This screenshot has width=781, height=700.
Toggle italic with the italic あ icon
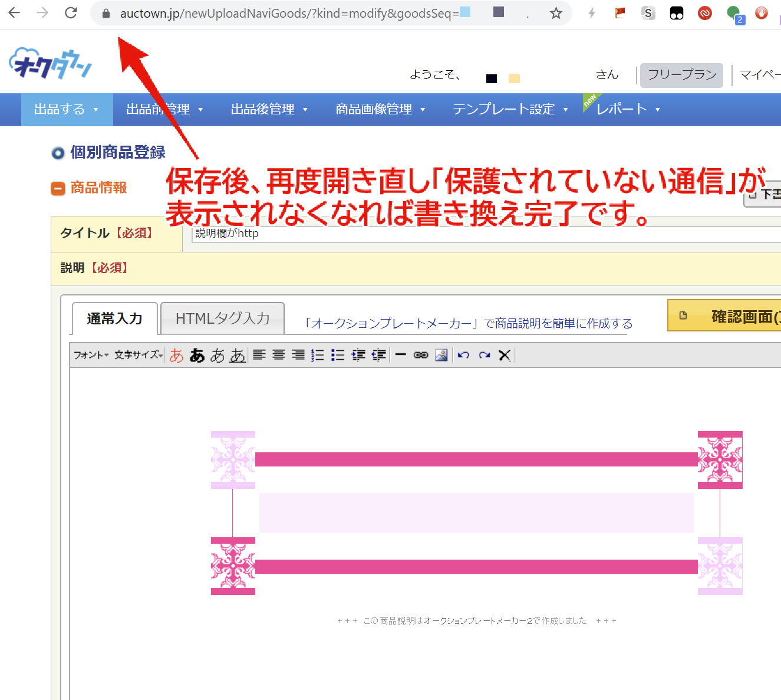(x=218, y=355)
